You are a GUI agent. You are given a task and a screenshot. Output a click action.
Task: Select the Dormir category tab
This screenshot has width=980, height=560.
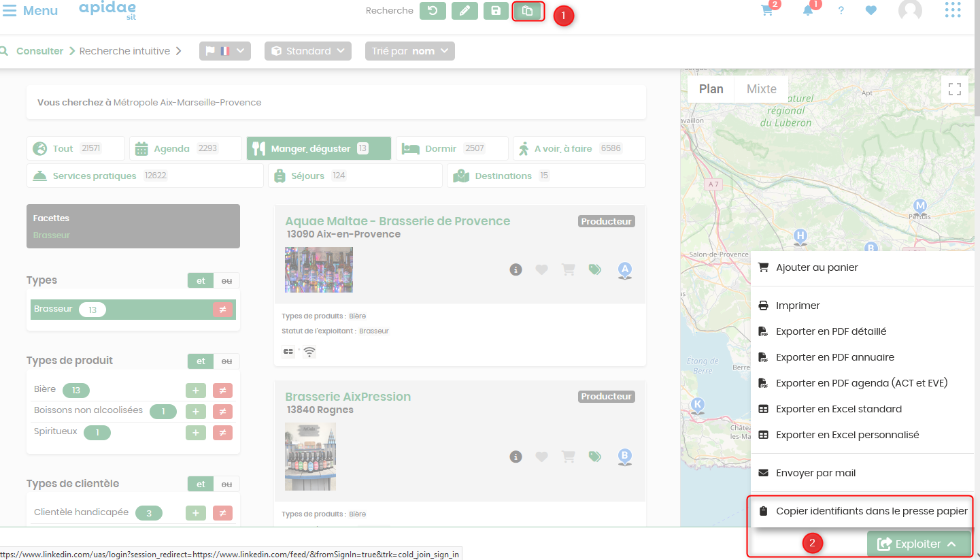[452, 148]
